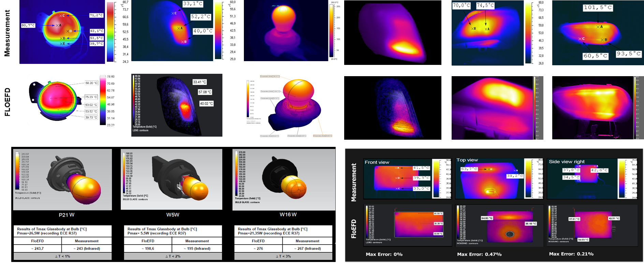Click the '~ 243 (Infrared)' table cell
Screen dimensions: 644x263
pos(87,249)
